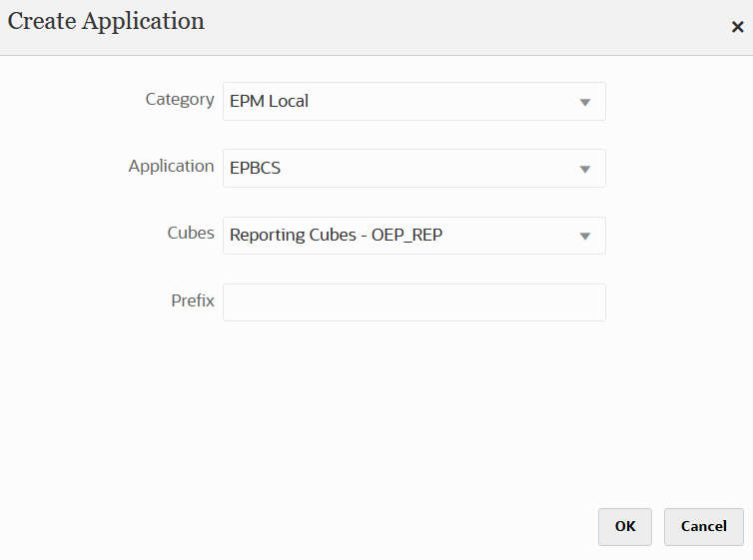Click the Application field label
Screen dimensions: 753x560
[171, 167]
